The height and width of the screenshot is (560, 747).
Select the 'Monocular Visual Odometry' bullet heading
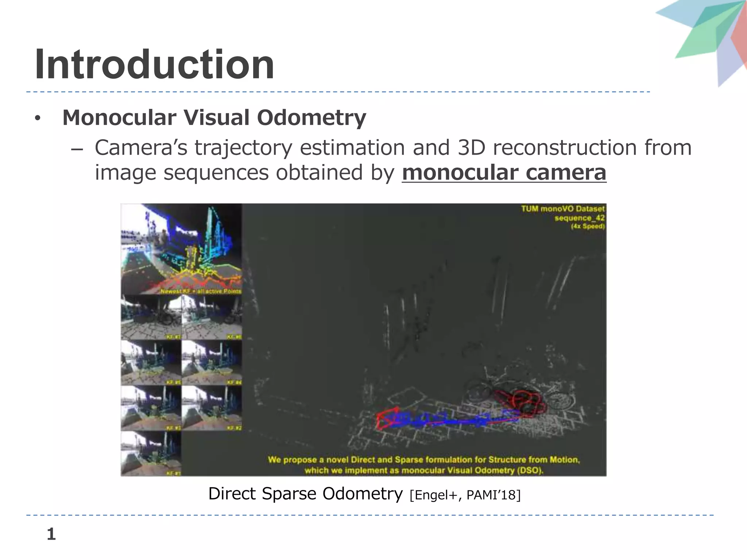(214, 118)
